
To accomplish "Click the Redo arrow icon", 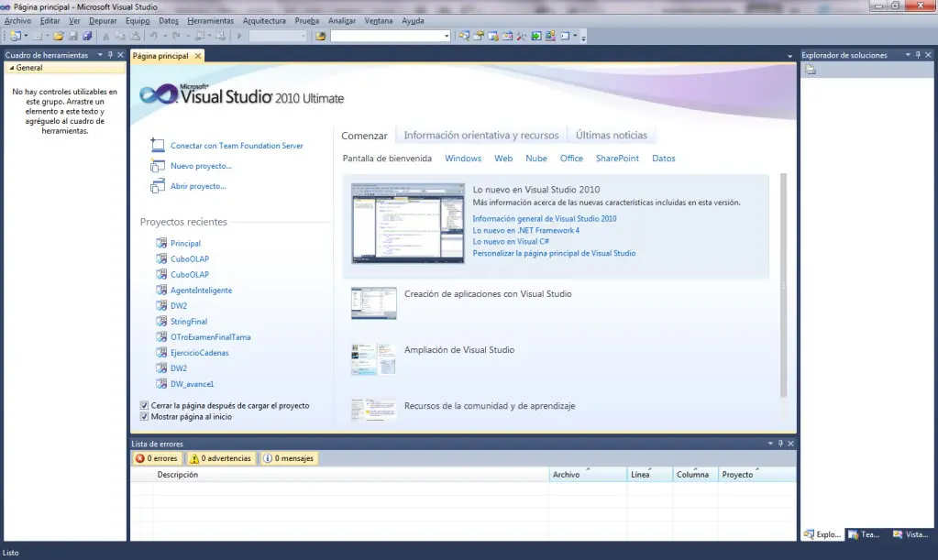I will pyautogui.click(x=176, y=36).
